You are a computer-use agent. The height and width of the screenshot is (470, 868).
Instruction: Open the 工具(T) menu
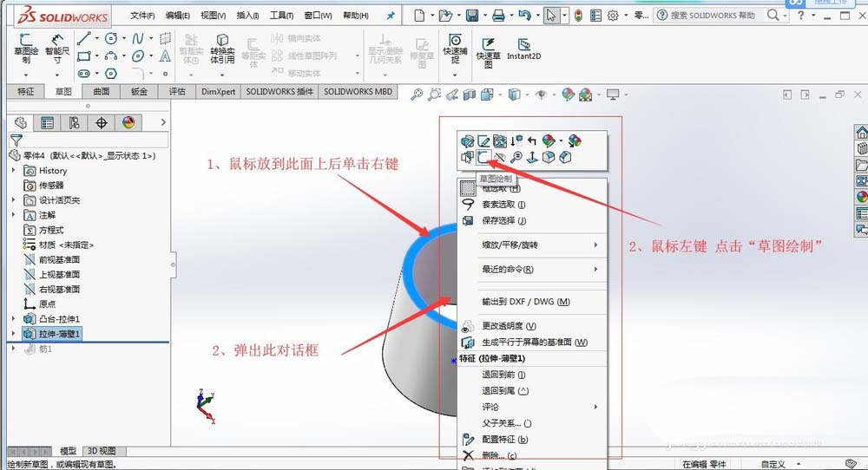pos(281,16)
